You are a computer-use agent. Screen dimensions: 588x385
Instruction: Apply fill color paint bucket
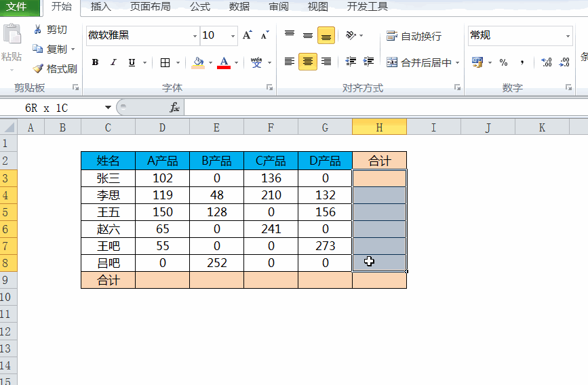click(x=199, y=62)
